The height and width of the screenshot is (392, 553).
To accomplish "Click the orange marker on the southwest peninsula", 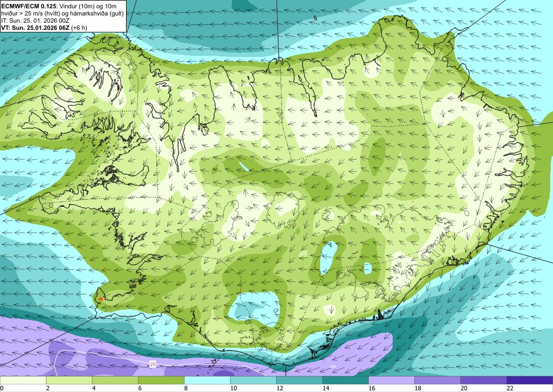I will pos(101,299).
